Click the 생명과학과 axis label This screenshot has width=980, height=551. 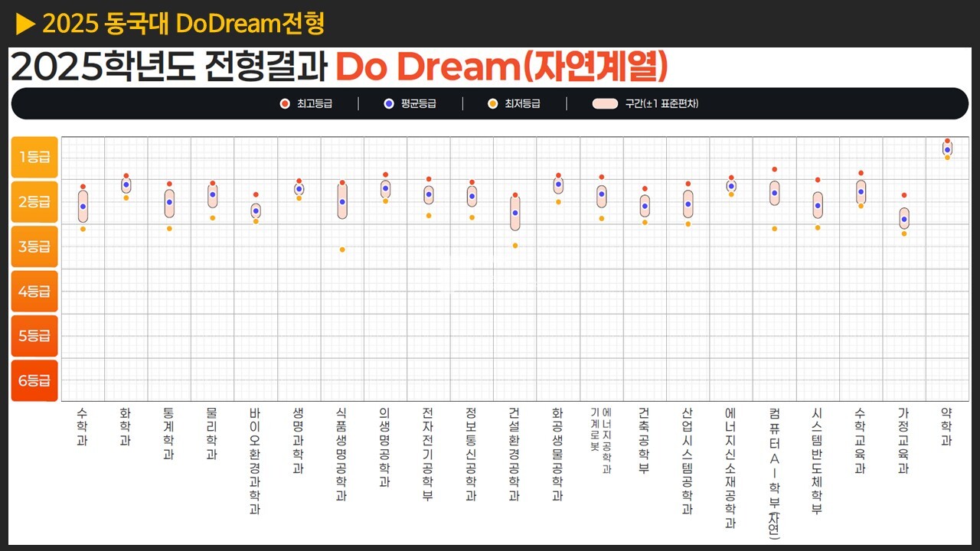point(298,440)
